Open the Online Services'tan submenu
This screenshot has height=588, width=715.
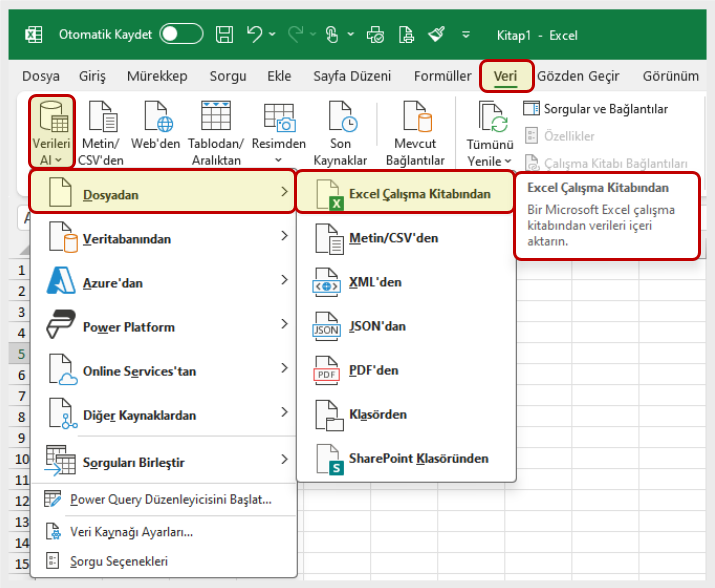point(164,370)
